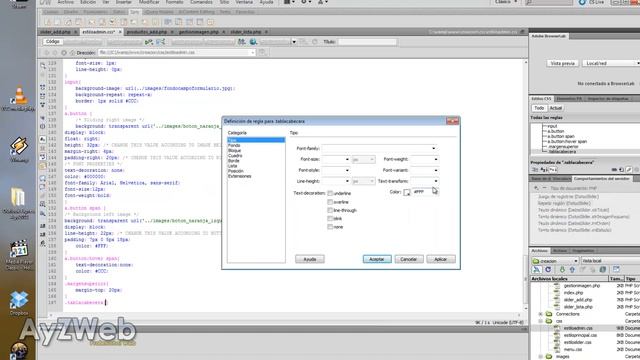Expand the Connections folder in Files panel

tap(540, 314)
